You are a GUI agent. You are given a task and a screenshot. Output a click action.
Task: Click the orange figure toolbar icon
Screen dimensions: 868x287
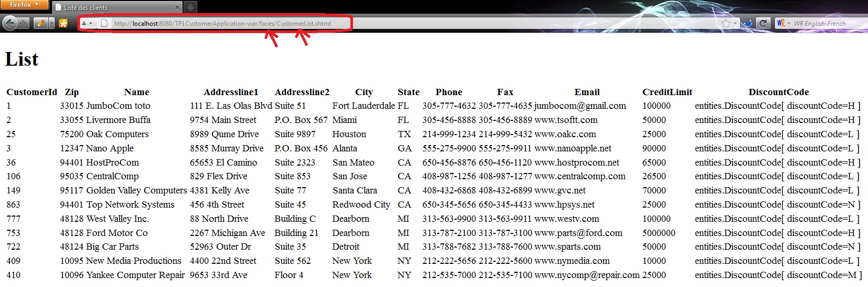(x=63, y=23)
